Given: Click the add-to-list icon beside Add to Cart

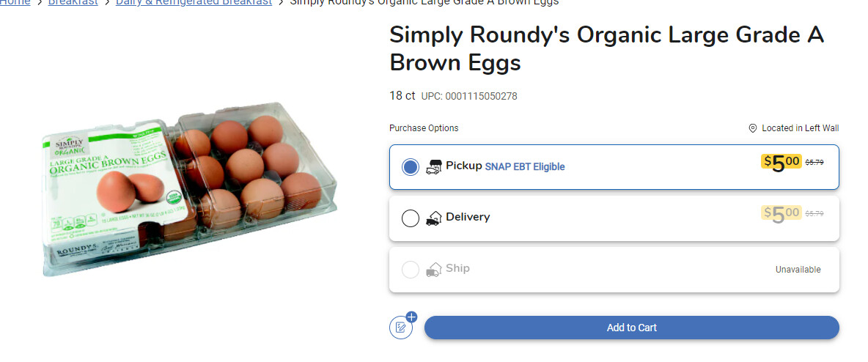Looking at the screenshot, I should click(x=401, y=327).
